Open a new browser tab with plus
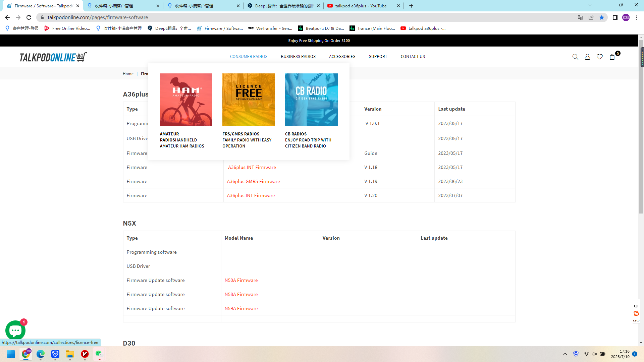 click(411, 6)
